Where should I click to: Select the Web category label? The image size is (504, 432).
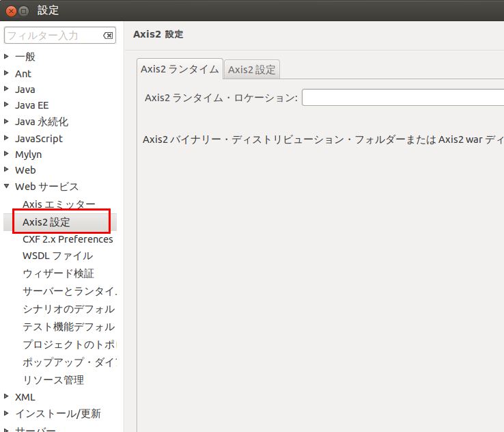click(25, 170)
